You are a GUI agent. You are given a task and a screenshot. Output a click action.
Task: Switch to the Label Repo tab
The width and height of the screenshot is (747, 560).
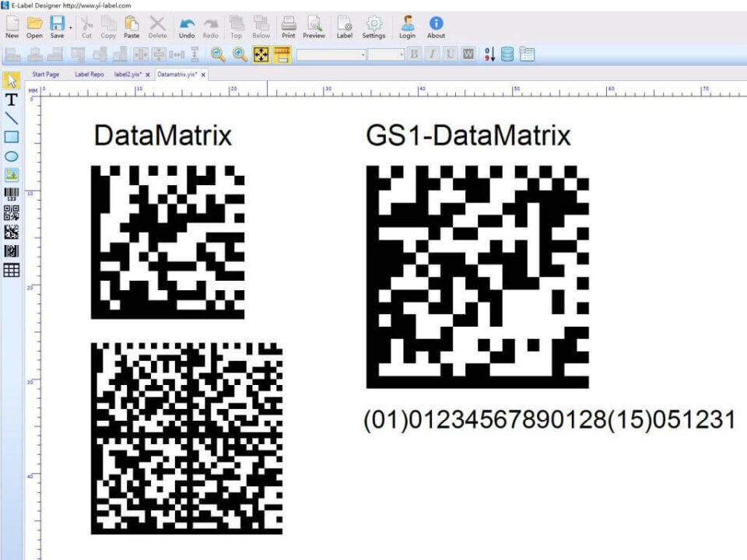[x=89, y=75]
